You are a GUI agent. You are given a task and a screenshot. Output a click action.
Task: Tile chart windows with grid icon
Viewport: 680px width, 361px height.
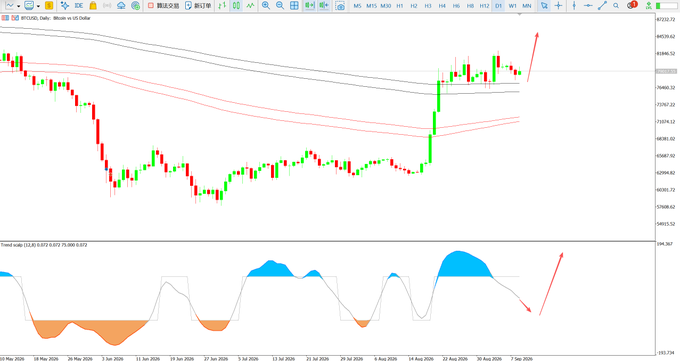[294, 6]
